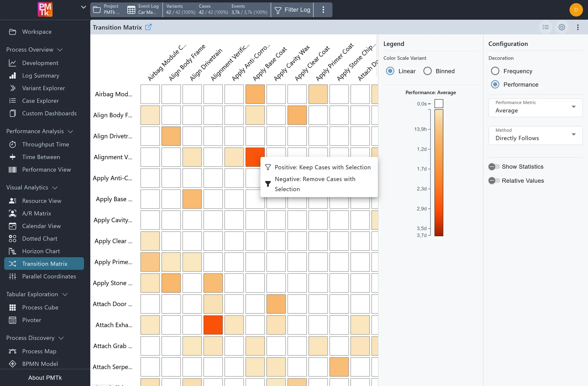The image size is (588, 386).
Task: Open the user avatar D
Action: point(576,10)
